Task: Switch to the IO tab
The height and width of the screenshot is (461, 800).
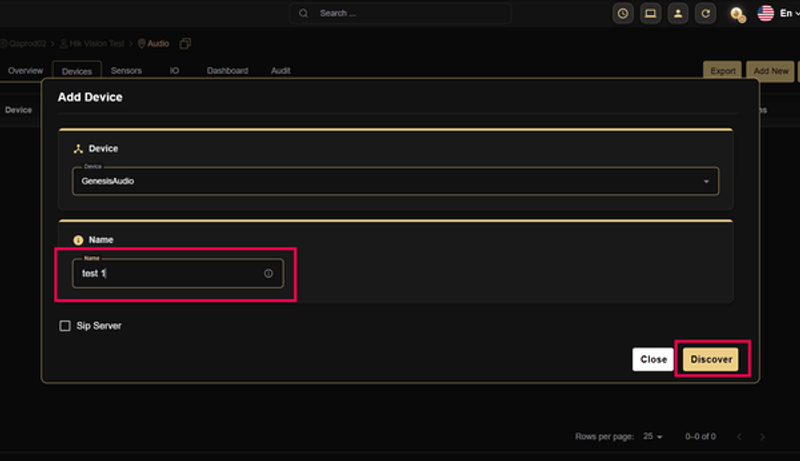Action: point(174,71)
